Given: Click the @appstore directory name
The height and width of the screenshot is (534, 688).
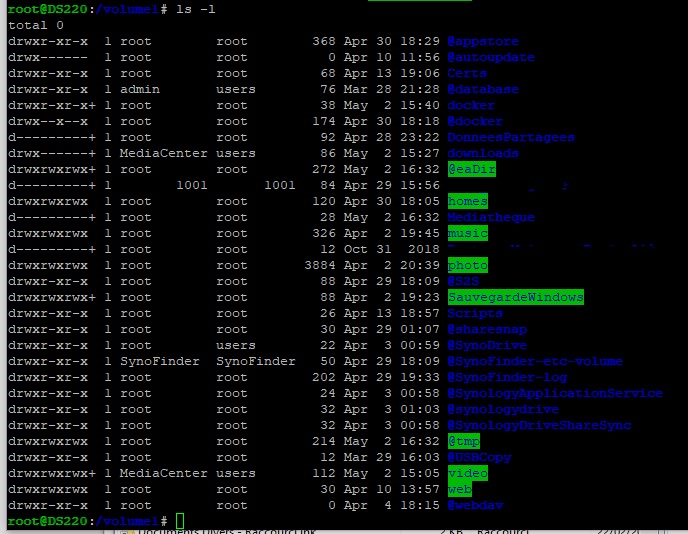Looking at the screenshot, I should [x=483, y=42].
